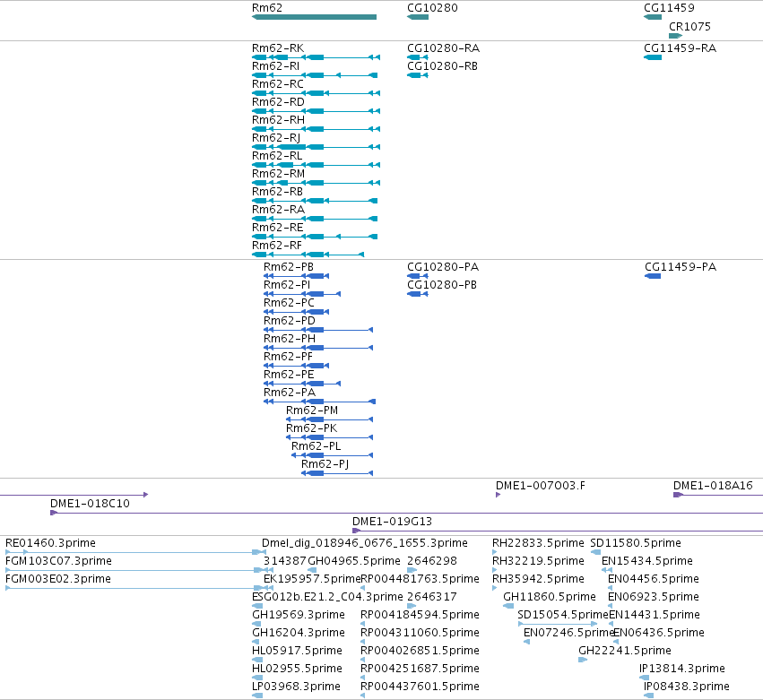The width and height of the screenshot is (763, 700).
Task: Select the FGM103C07.3prime EST label
Action: click(58, 561)
